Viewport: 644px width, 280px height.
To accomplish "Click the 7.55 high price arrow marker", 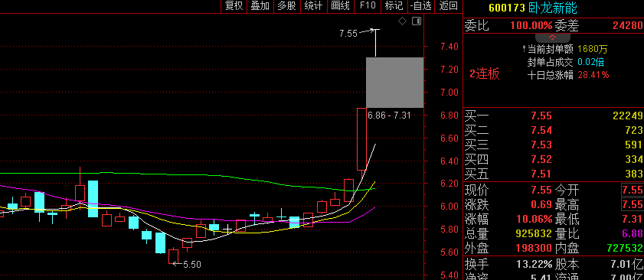I will (357, 33).
